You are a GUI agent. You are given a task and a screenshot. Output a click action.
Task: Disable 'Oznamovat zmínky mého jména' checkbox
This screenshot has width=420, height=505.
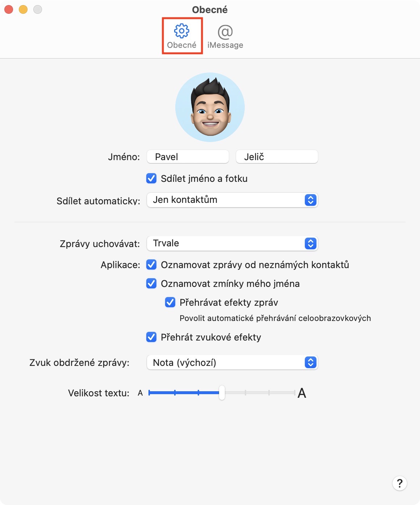click(151, 284)
